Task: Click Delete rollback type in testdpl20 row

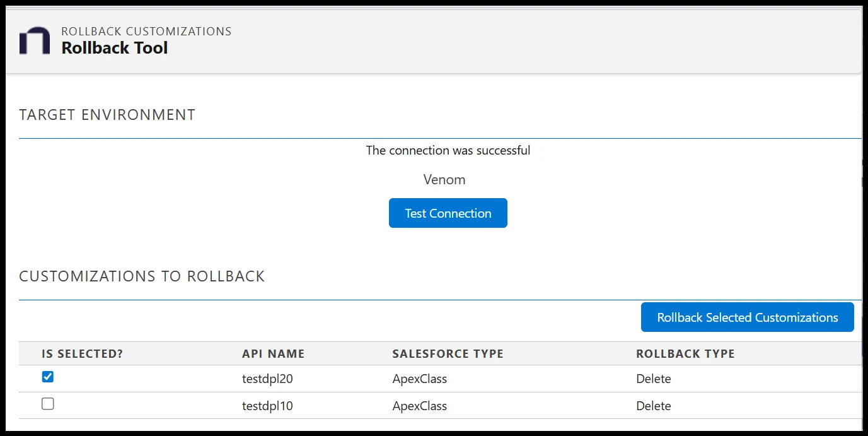Action: (x=653, y=378)
